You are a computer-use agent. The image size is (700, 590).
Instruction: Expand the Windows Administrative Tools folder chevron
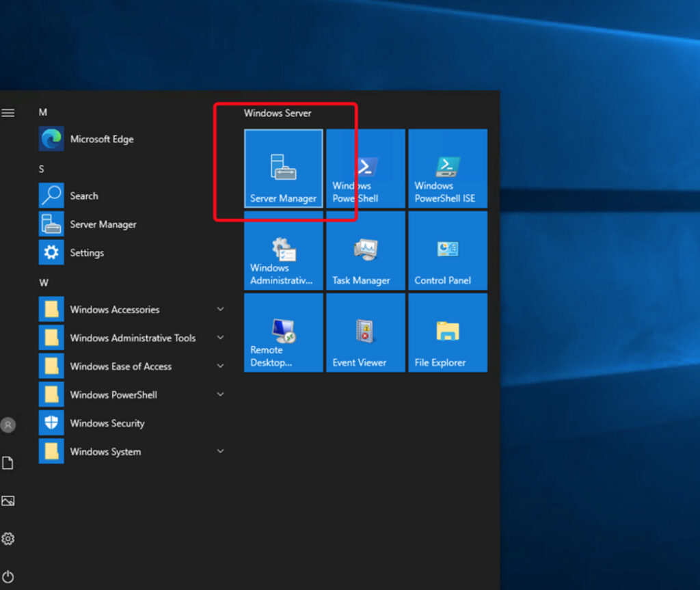[220, 338]
